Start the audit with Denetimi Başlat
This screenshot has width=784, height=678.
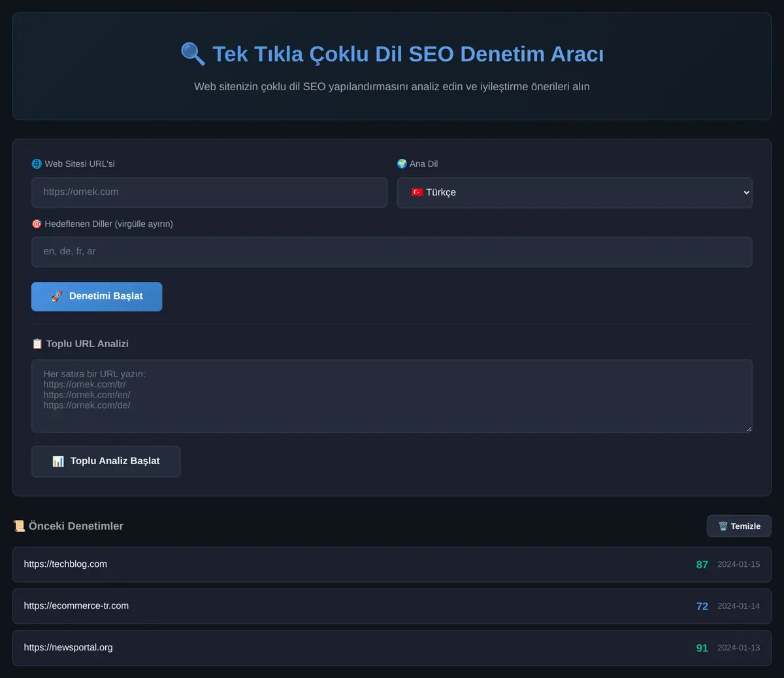pos(97,296)
